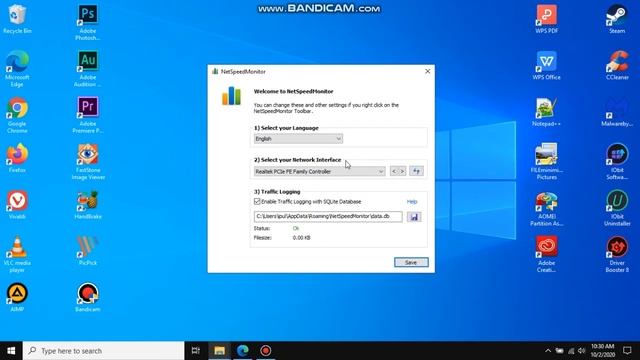Open Driver Booster 8 shortcut
This screenshot has height=360, width=640.
(617, 254)
